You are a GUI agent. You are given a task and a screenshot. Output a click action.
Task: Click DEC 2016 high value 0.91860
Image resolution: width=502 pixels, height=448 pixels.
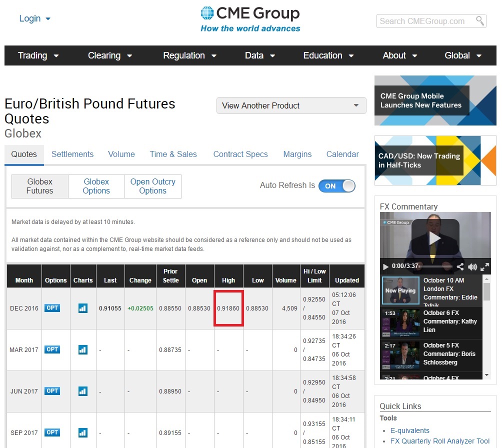[228, 308]
